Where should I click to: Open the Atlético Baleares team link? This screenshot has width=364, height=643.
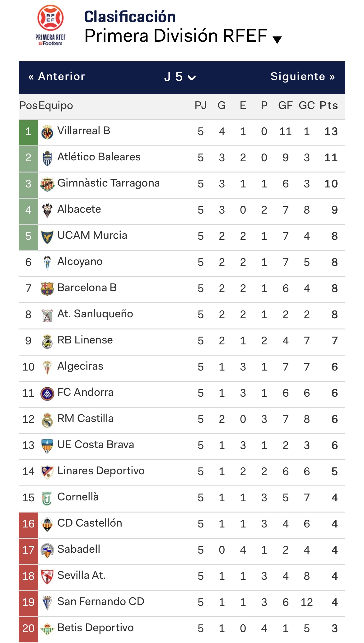click(99, 157)
